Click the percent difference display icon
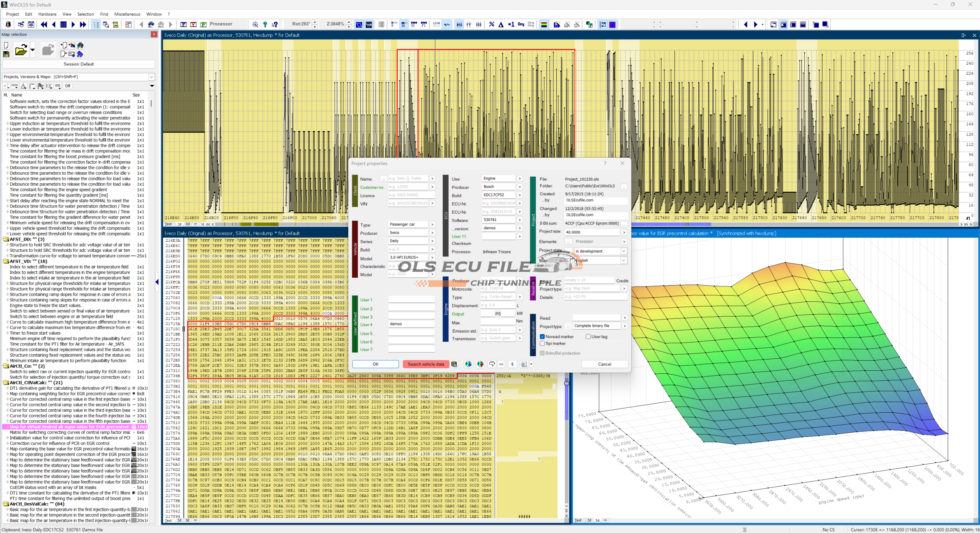This screenshot has width=980, height=533. point(492,25)
